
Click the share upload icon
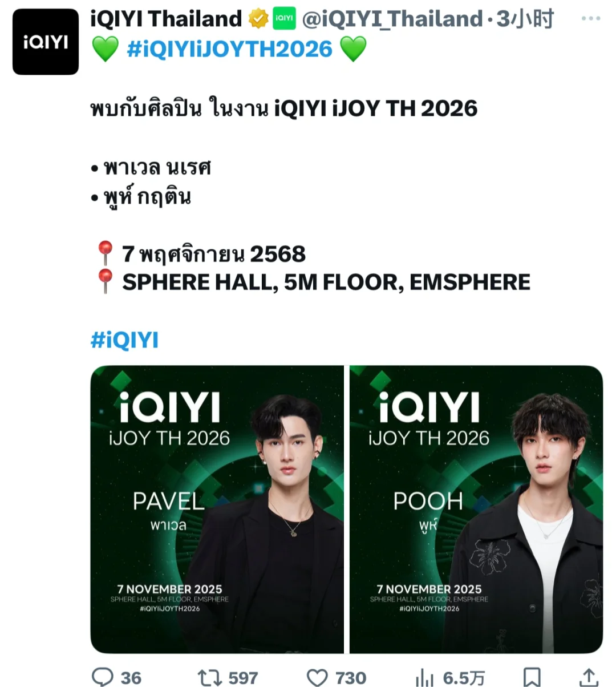(589, 677)
